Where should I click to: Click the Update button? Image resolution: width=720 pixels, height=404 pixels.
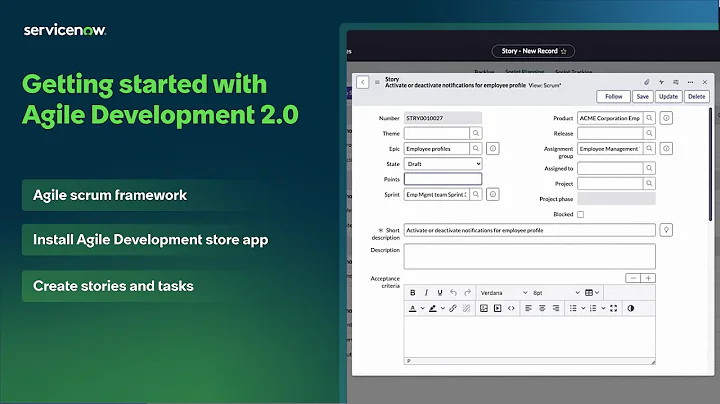click(x=668, y=96)
